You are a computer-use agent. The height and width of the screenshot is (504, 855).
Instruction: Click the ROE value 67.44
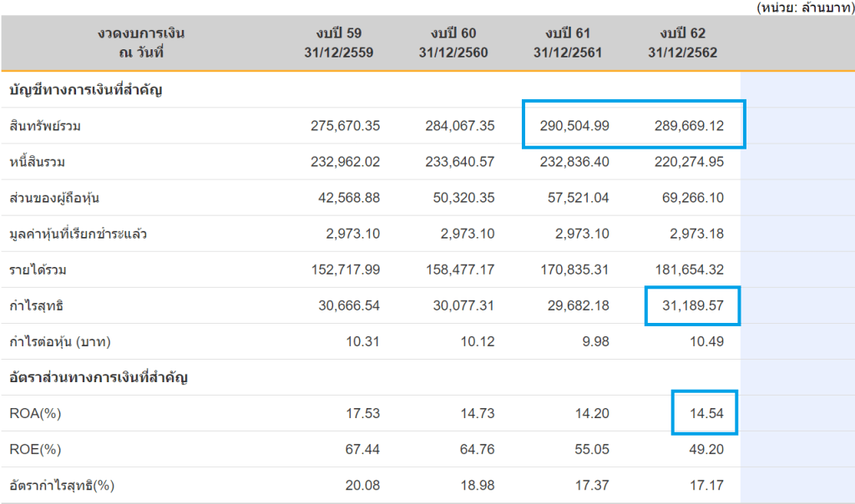pyautogui.click(x=363, y=450)
